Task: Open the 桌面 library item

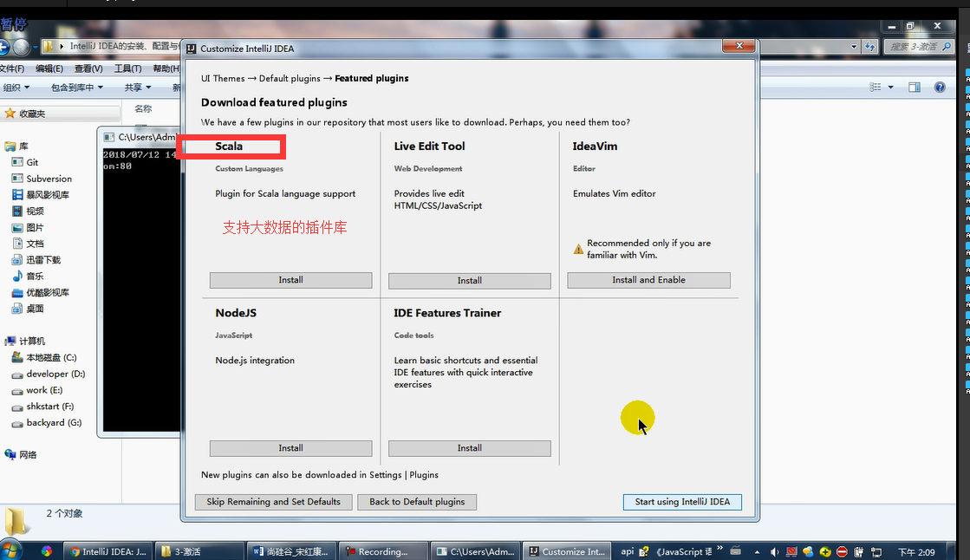Action: (x=35, y=309)
